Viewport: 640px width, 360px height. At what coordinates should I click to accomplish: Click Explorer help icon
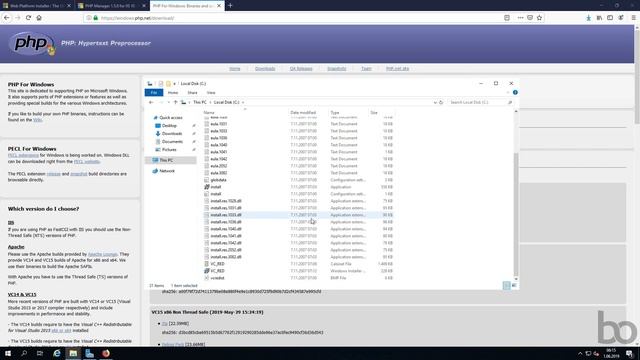[515, 93]
